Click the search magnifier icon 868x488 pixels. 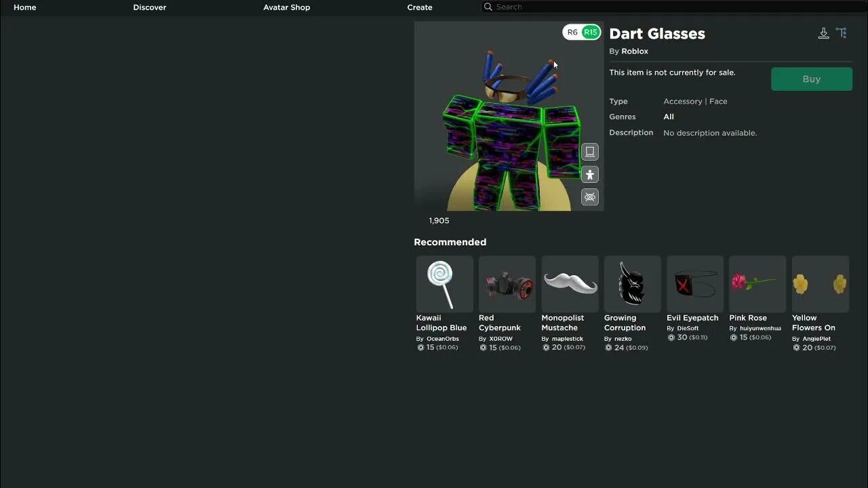click(488, 7)
